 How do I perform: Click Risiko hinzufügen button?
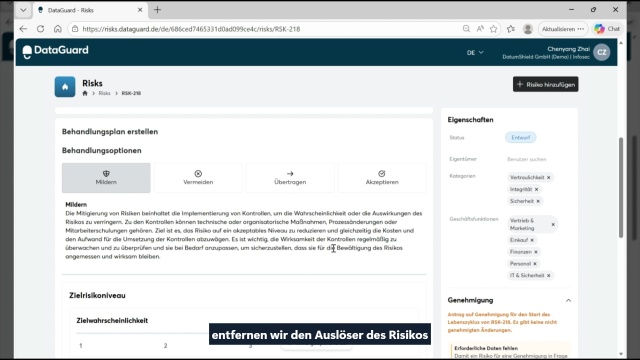point(545,84)
